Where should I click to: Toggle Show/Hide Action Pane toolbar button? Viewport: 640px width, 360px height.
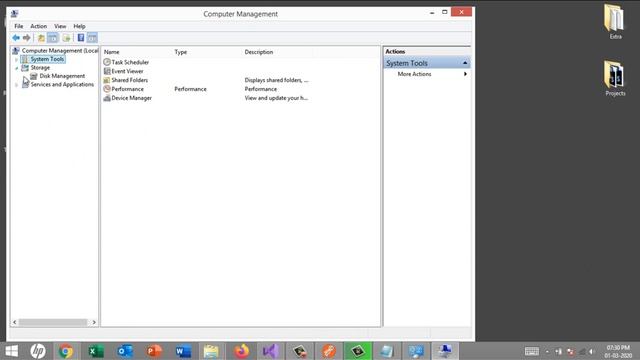pyautogui.click(x=92, y=38)
